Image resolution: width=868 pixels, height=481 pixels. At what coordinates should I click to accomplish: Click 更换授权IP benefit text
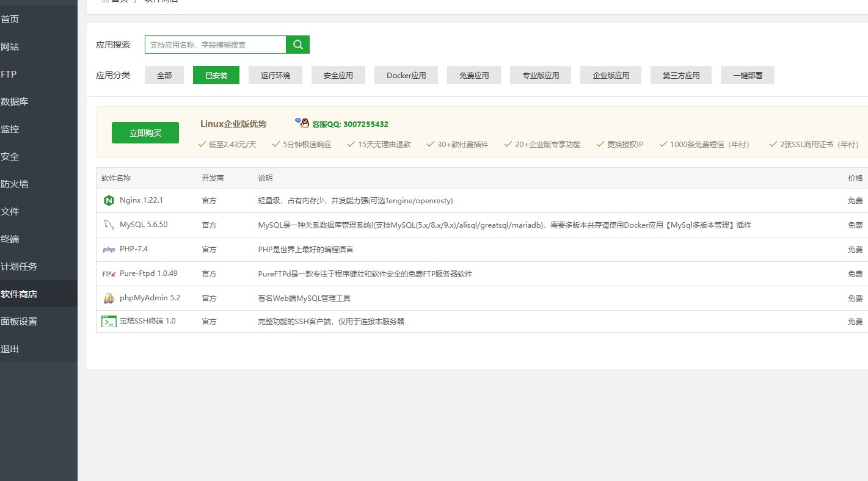625,145
